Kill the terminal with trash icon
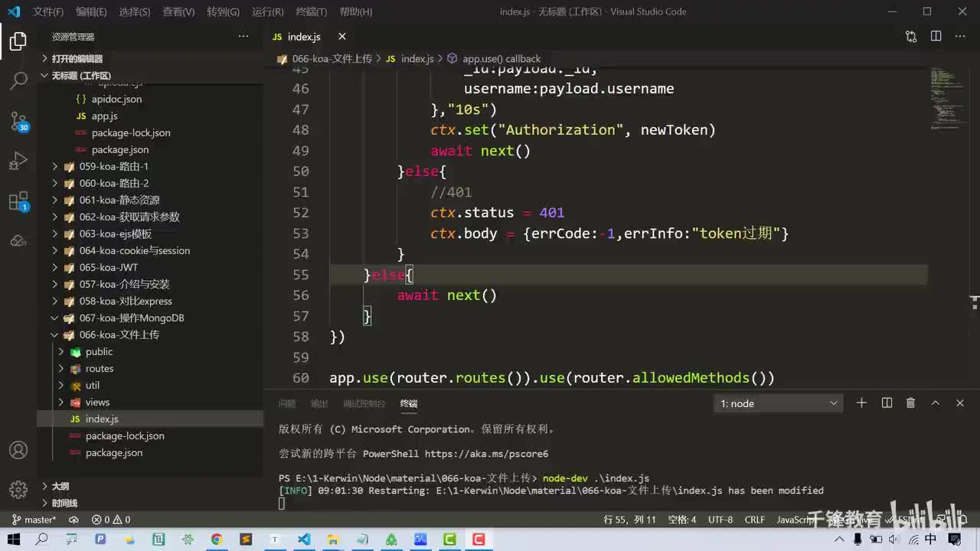This screenshot has height=551, width=980. 911,403
